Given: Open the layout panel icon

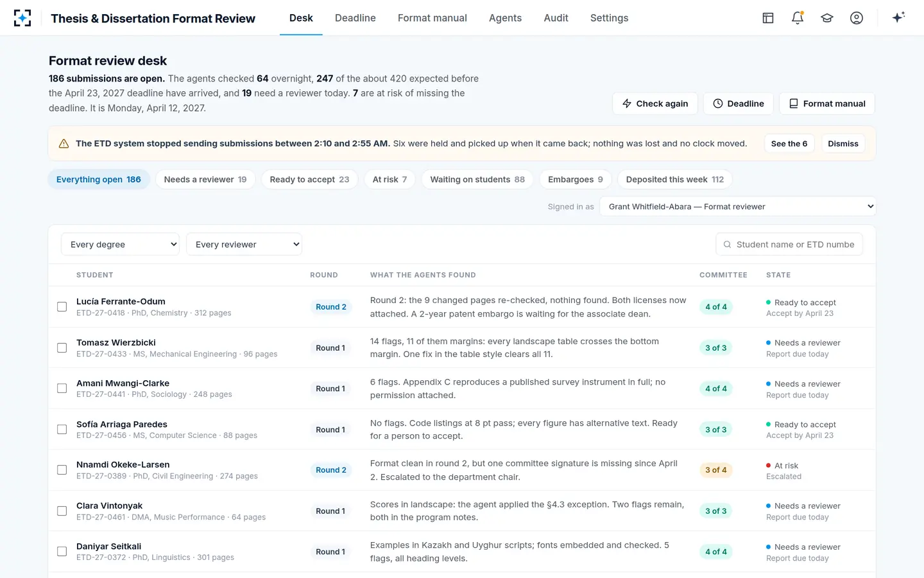Looking at the screenshot, I should tap(768, 18).
